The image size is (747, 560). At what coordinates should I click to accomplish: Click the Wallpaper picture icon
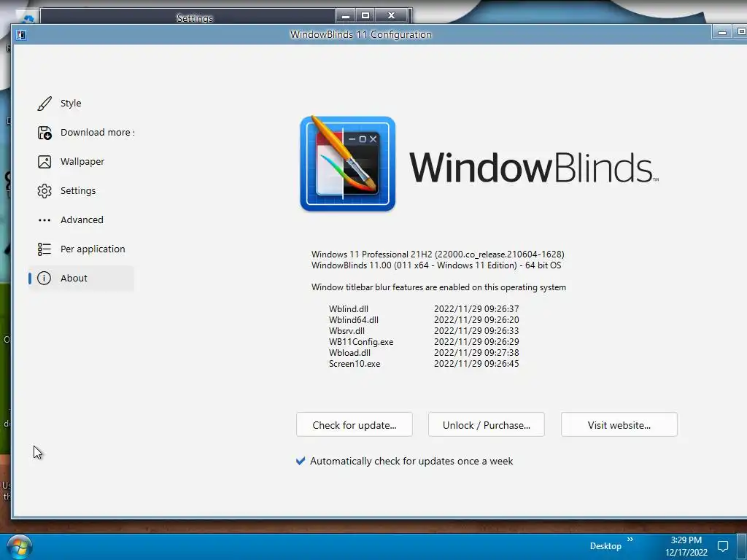pyautogui.click(x=44, y=162)
